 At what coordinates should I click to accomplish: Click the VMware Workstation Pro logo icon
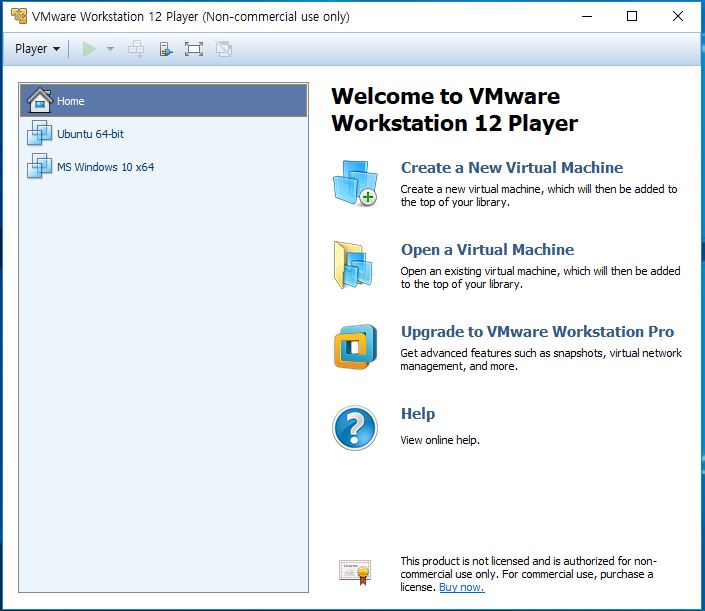pos(355,347)
